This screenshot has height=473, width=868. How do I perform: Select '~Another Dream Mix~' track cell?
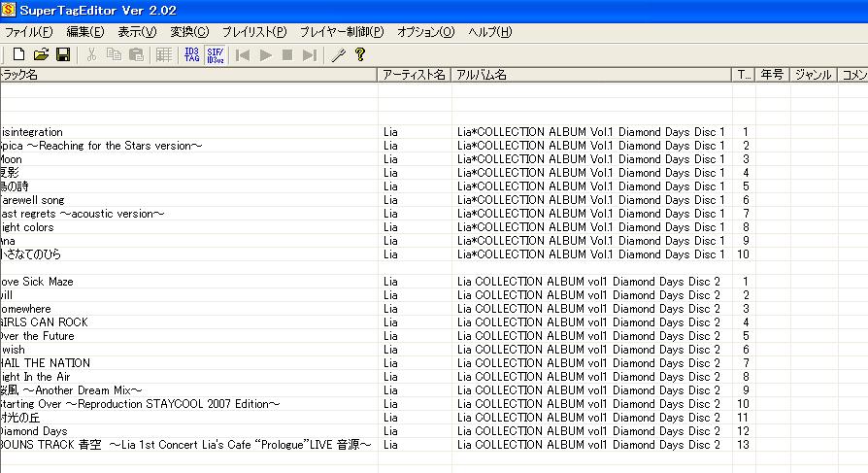point(188,389)
